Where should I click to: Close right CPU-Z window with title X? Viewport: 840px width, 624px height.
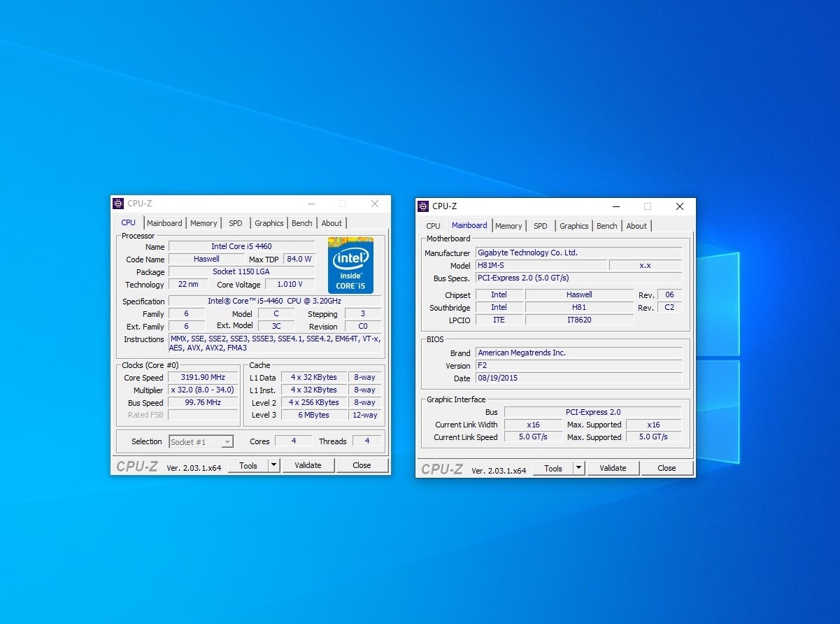coord(680,206)
